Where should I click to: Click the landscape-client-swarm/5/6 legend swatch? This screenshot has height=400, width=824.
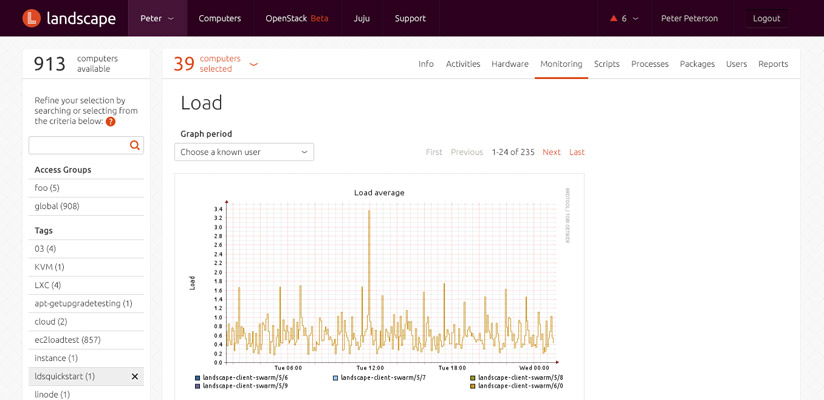point(198,377)
